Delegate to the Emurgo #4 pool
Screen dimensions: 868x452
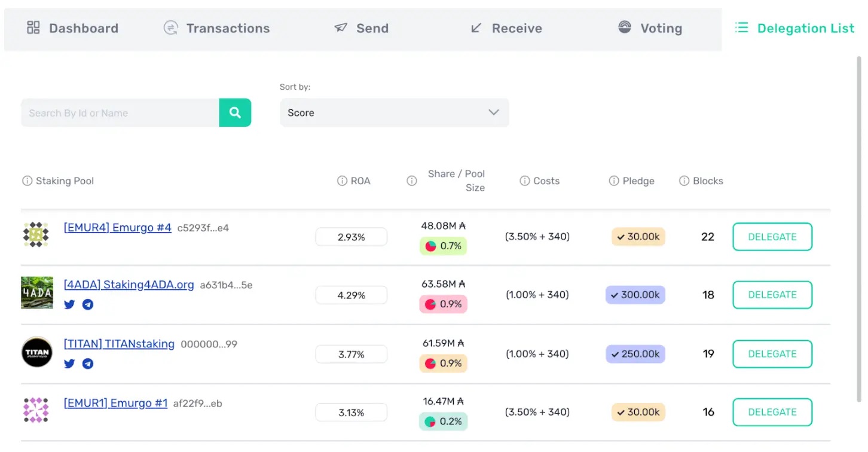(772, 237)
